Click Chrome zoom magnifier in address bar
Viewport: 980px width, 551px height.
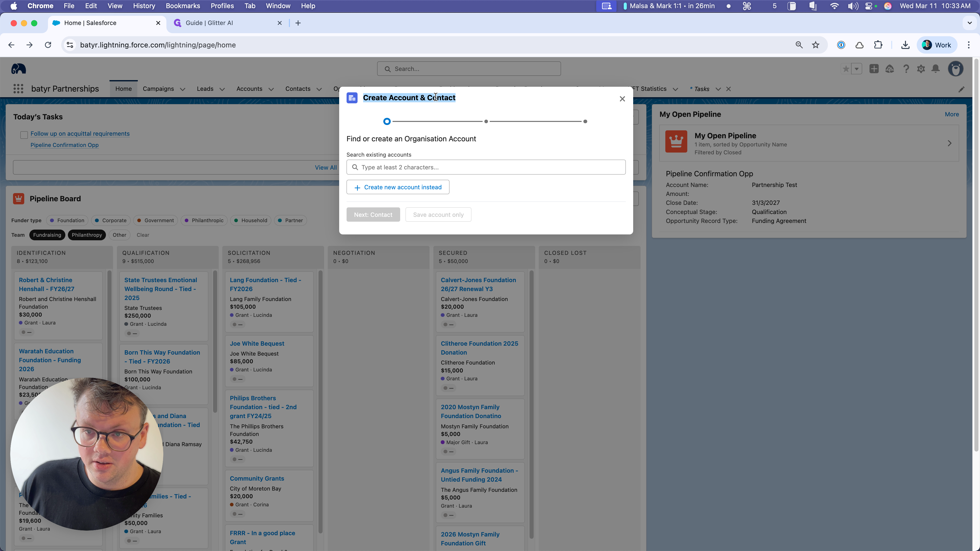[x=799, y=45]
